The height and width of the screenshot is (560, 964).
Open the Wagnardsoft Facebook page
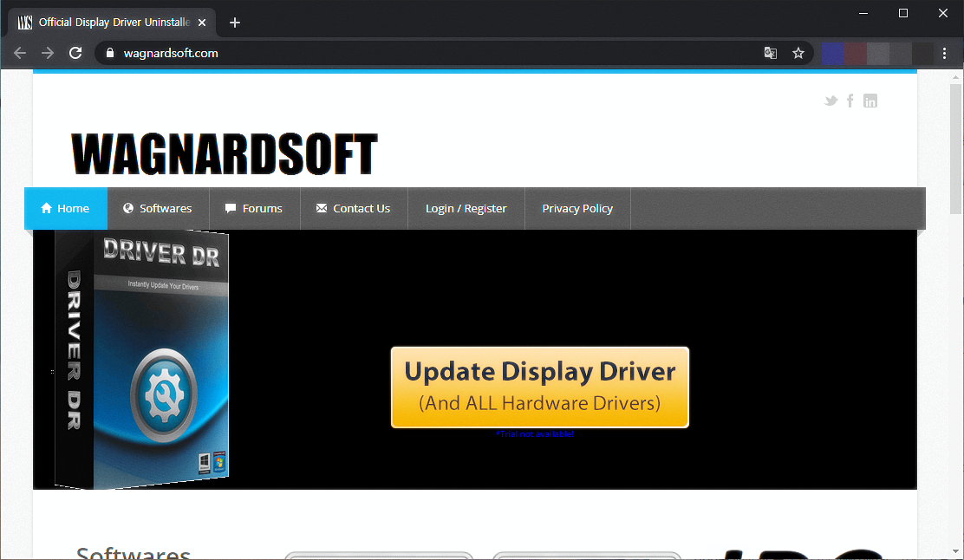pos(850,101)
